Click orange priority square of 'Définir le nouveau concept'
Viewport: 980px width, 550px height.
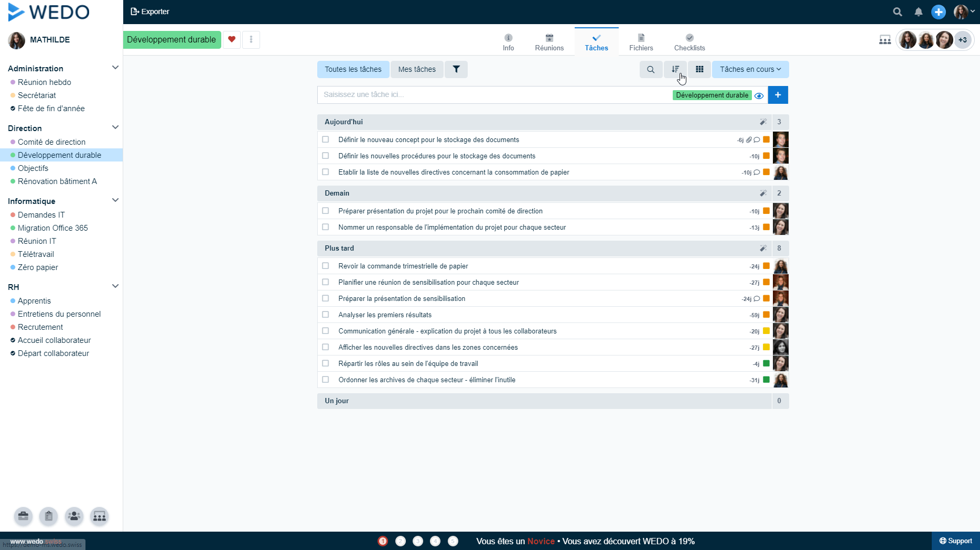click(766, 139)
